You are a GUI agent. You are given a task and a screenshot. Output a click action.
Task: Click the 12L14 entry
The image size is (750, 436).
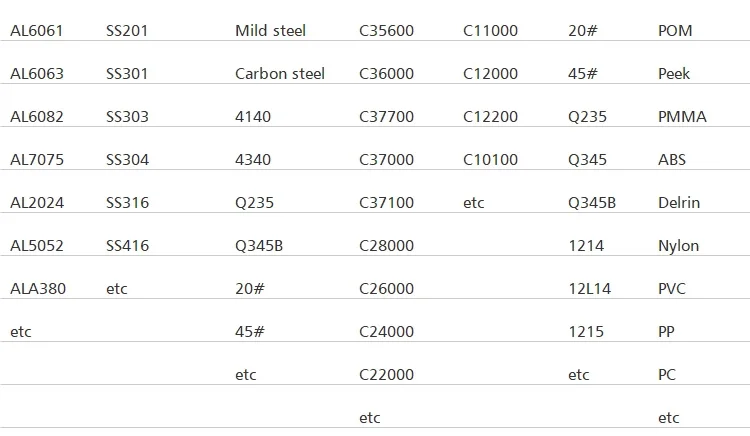pyautogui.click(x=589, y=289)
